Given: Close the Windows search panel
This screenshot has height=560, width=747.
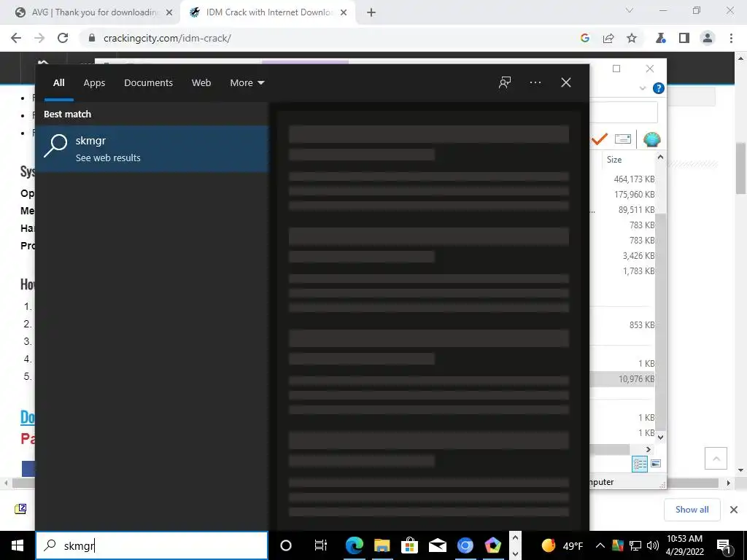Looking at the screenshot, I should [x=566, y=82].
